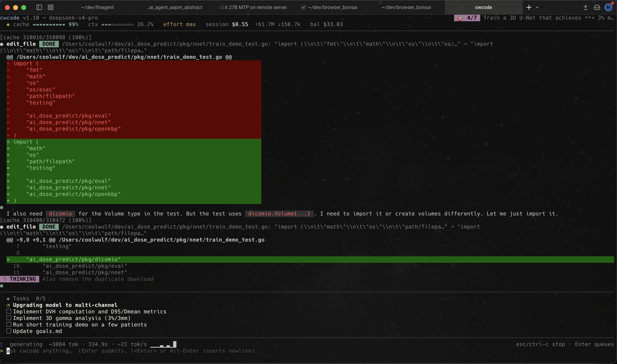The height and width of the screenshot is (364, 617).
Task: Click the generating spinner dots icon
Action: [x=1, y=345]
